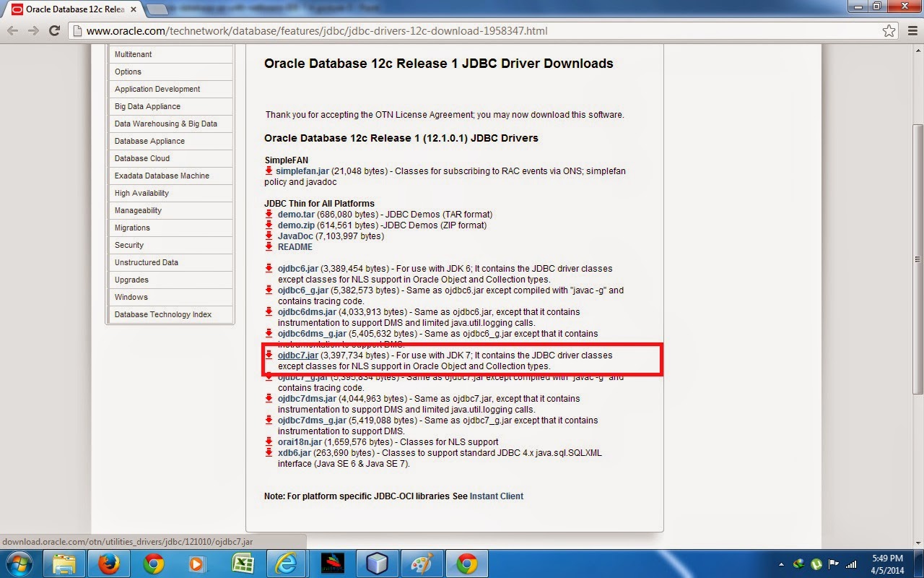
Task: Click the download arrow beside ojdbc7dms_g.jar
Action: coord(269,420)
